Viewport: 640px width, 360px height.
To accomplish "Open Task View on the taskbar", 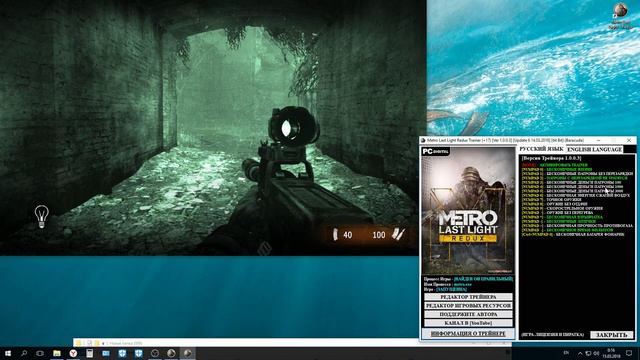I will (x=40, y=353).
